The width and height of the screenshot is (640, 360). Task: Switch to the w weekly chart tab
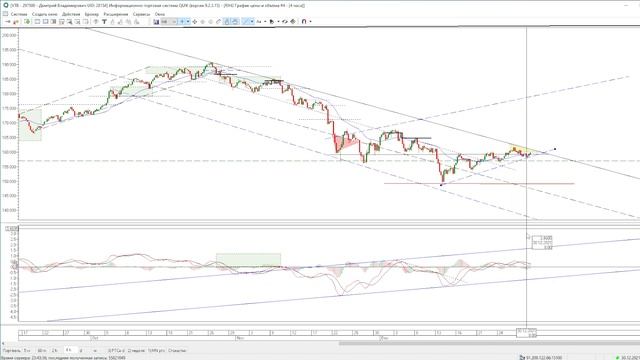click(x=95, y=350)
